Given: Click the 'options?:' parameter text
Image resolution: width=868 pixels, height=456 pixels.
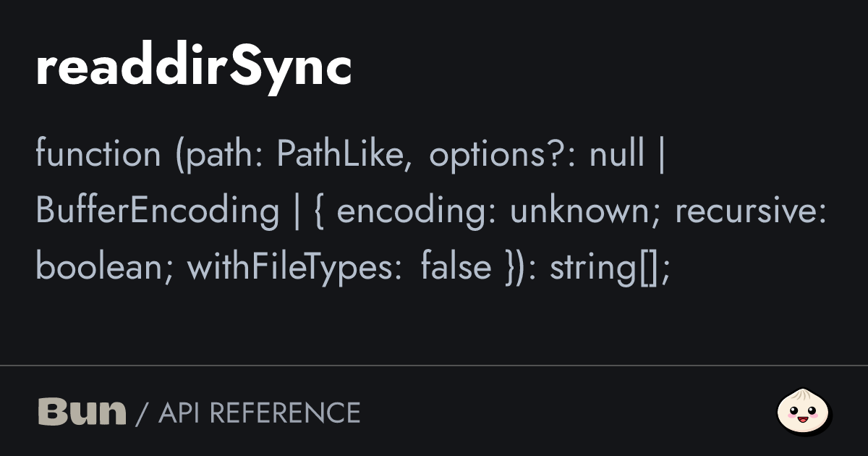Looking at the screenshot, I should (x=503, y=154).
